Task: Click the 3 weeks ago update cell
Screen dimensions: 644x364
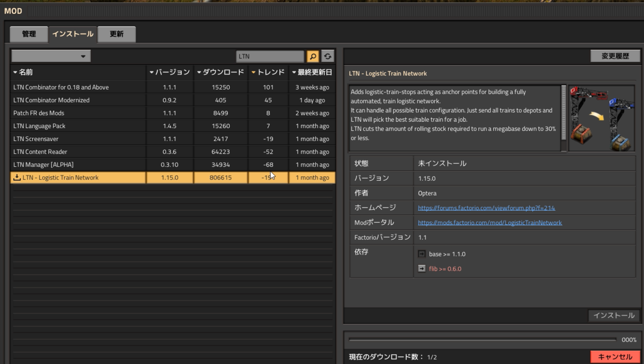Action: coord(312,87)
